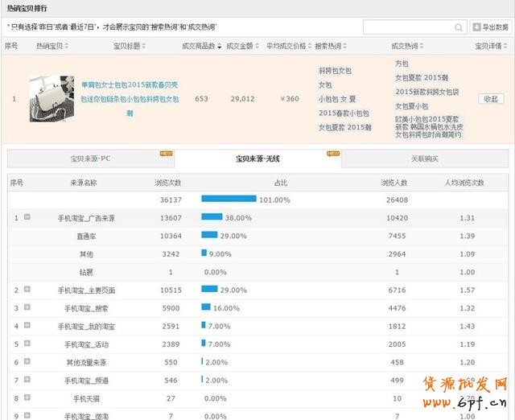Image resolution: width=515 pixels, height=420 pixels.
Task: Click the 导出数据 export button
Action: click(x=489, y=27)
